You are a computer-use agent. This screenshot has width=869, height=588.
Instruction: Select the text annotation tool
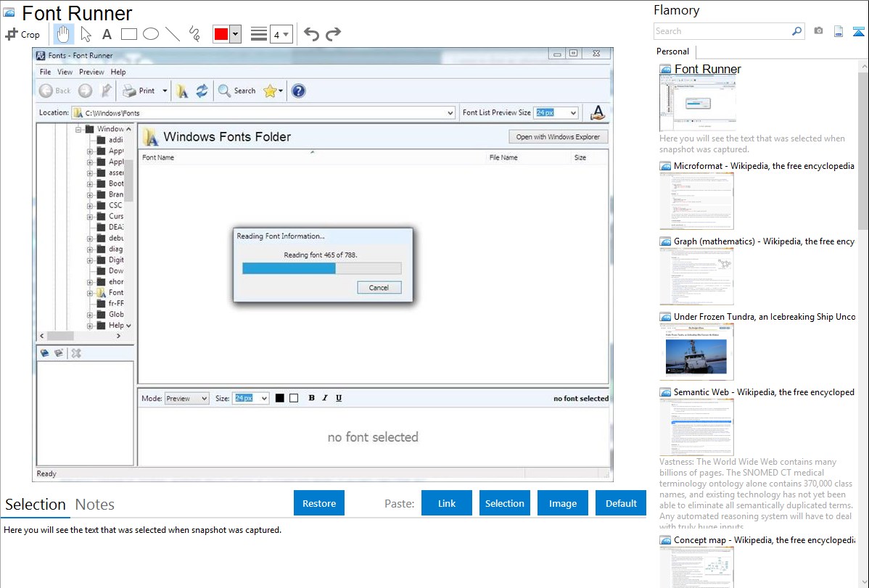click(x=107, y=34)
